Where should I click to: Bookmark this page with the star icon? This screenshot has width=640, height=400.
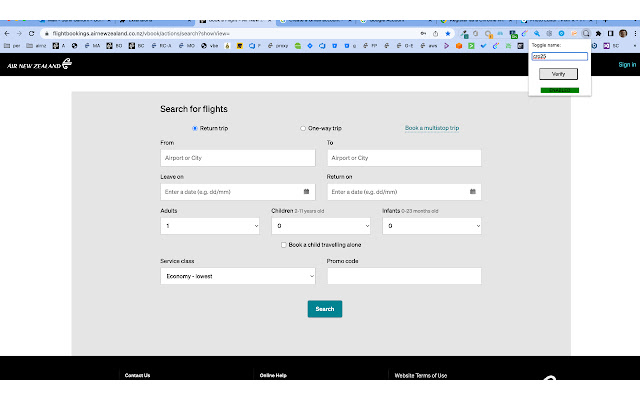pos(448,33)
